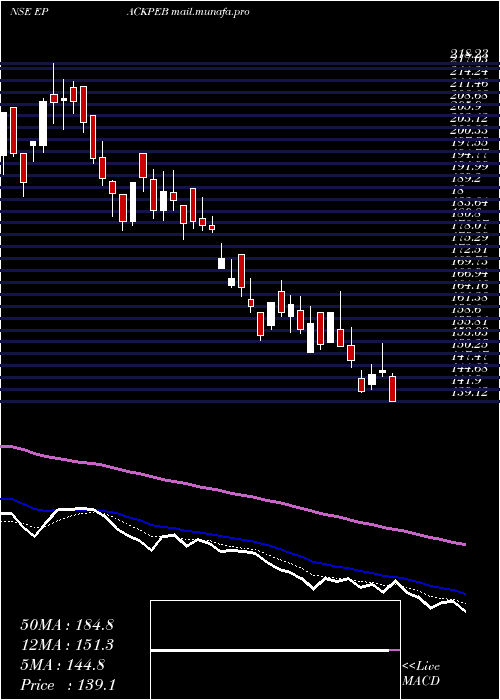
Task: Click the '<<Live MACD' label
Action: 421,674
